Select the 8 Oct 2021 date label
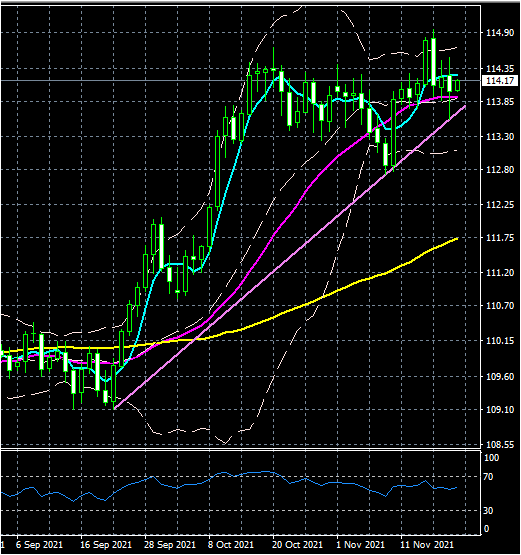 tap(231, 544)
